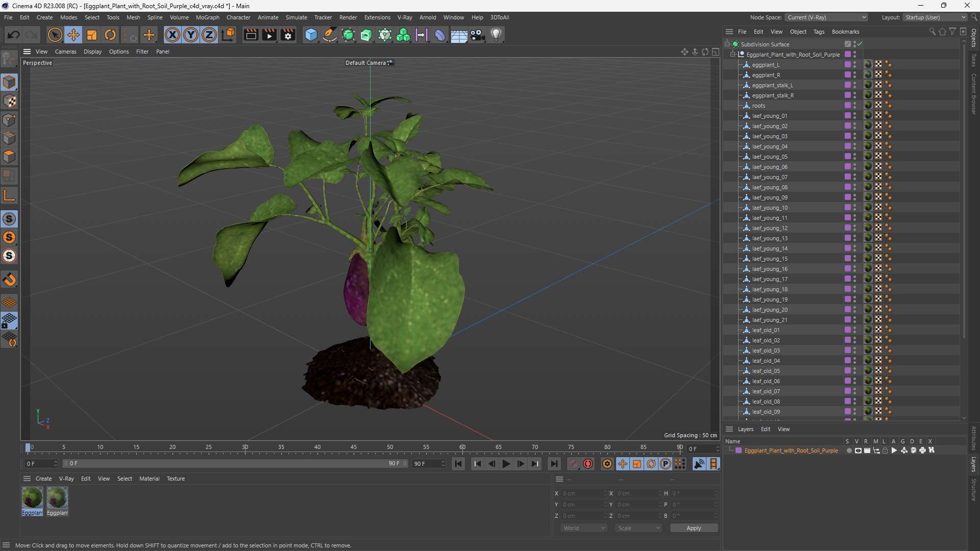Click the Record Active Objects button

(x=574, y=464)
